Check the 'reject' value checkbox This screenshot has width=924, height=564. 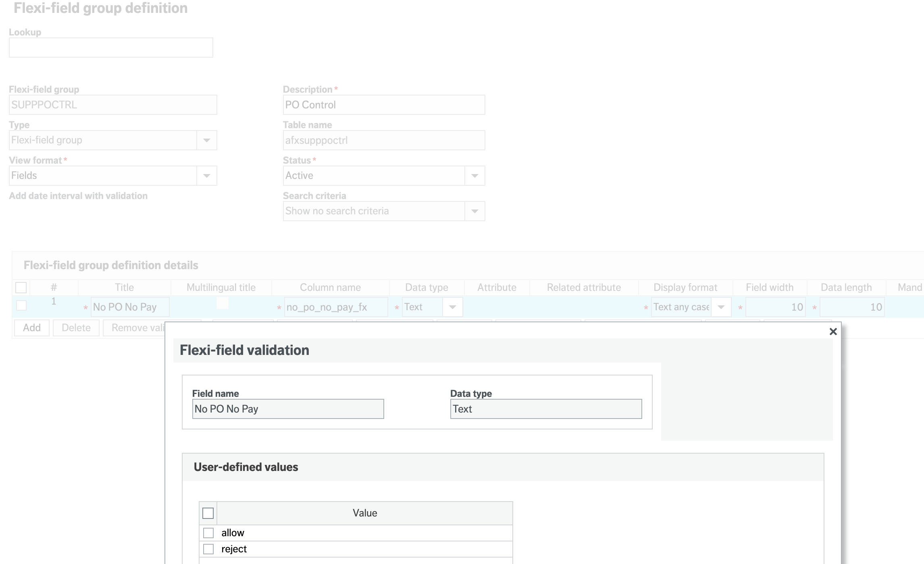click(x=208, y=549)
